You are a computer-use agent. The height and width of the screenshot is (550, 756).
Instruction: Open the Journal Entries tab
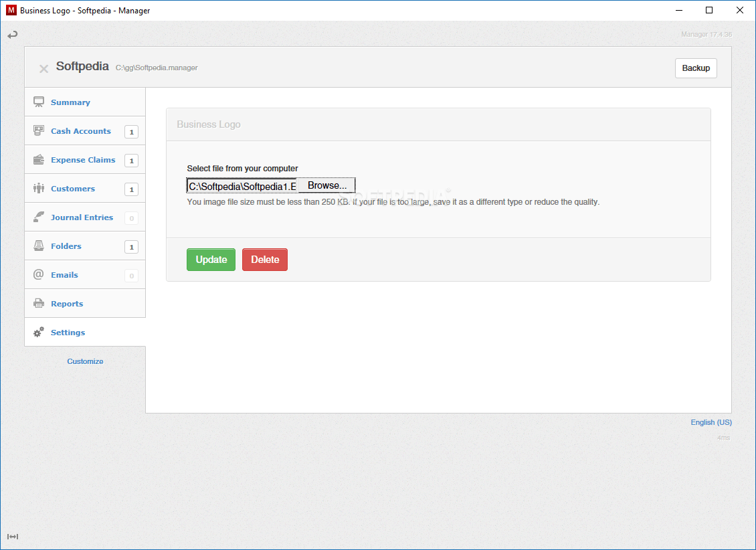85,217
